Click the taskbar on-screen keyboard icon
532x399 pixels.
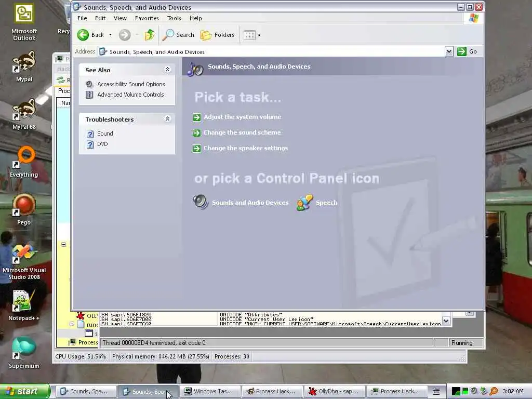pos(436,392)
